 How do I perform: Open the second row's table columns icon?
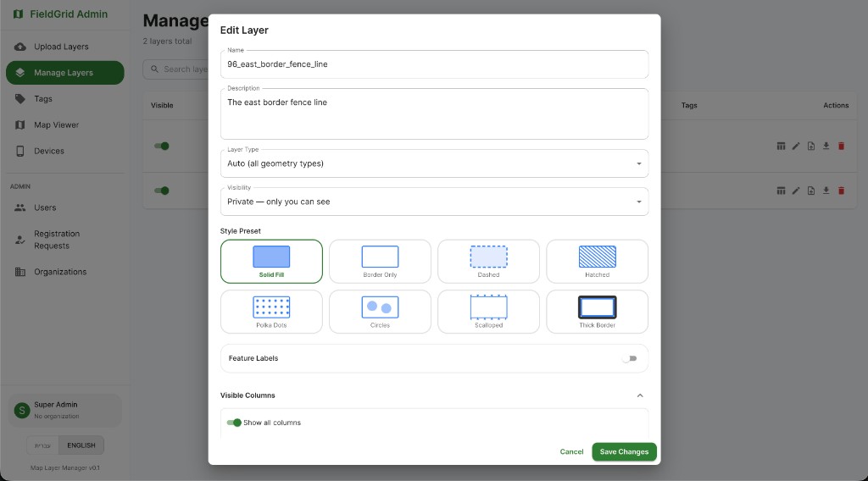pos(781,191)
